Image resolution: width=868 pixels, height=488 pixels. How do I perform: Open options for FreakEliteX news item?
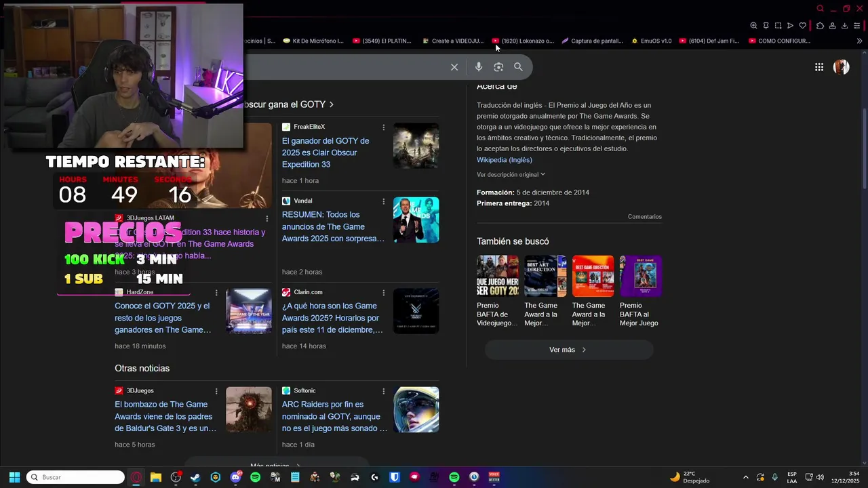point(384,127)
